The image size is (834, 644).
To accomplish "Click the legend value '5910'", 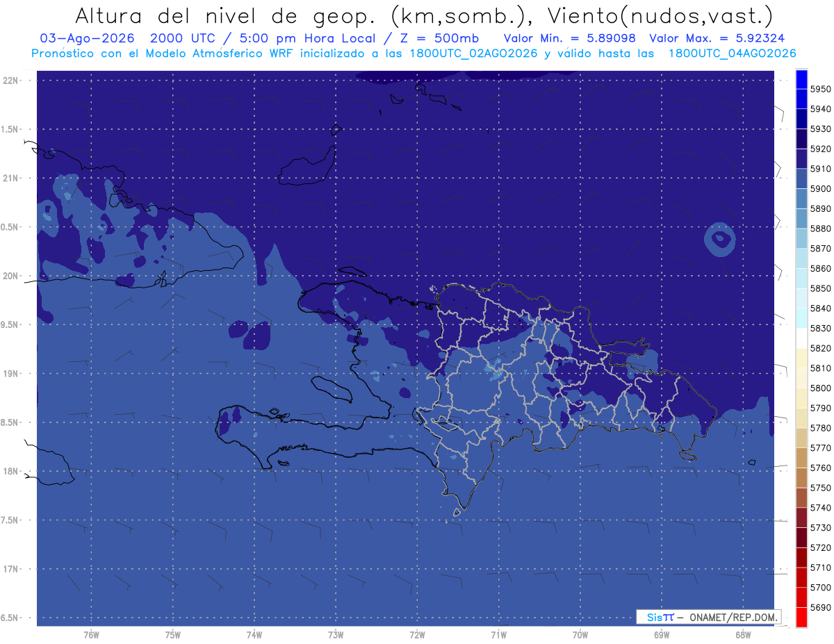I will pyautogui.click(x=820, y=169).
